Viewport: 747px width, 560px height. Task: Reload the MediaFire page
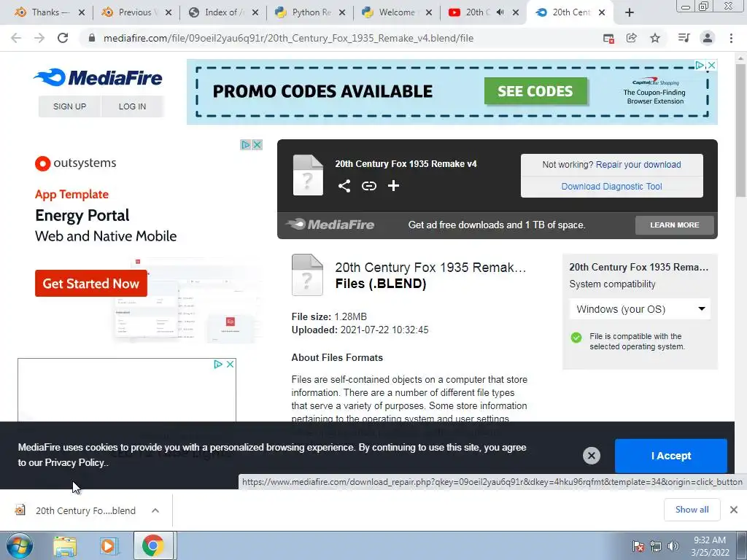[63, 38]
